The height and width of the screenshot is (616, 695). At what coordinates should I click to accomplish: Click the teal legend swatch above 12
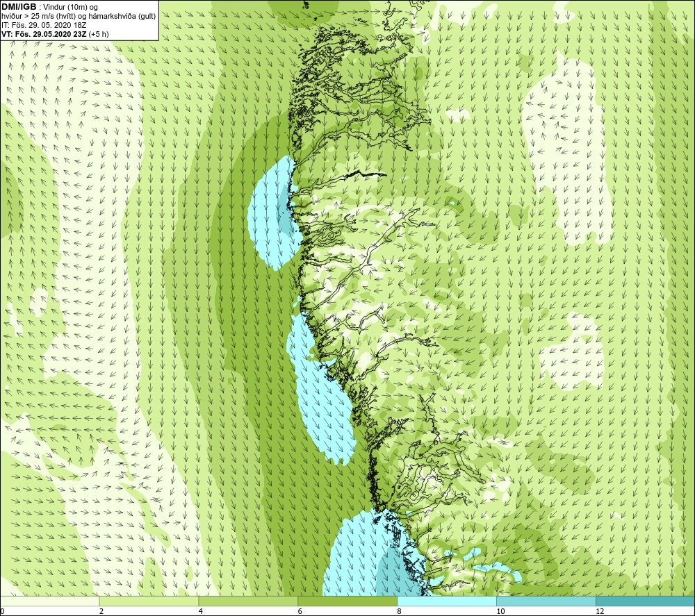coord(646,601)
